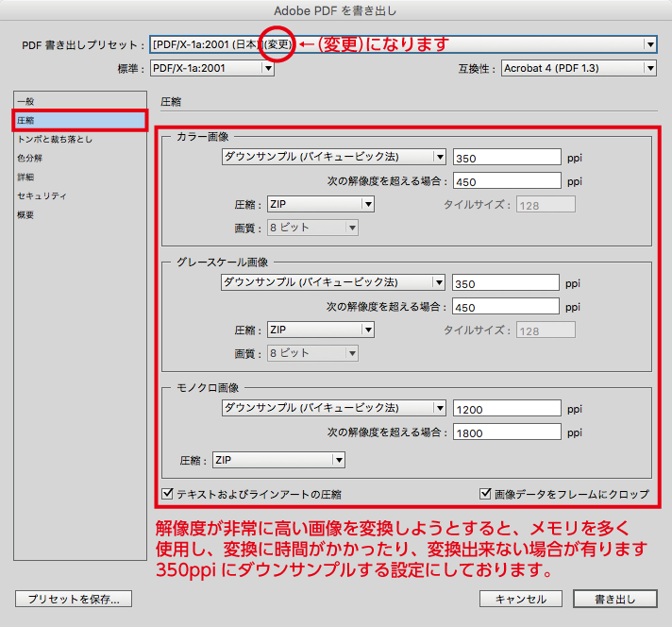Select セキュリティ in the side list

80,195
